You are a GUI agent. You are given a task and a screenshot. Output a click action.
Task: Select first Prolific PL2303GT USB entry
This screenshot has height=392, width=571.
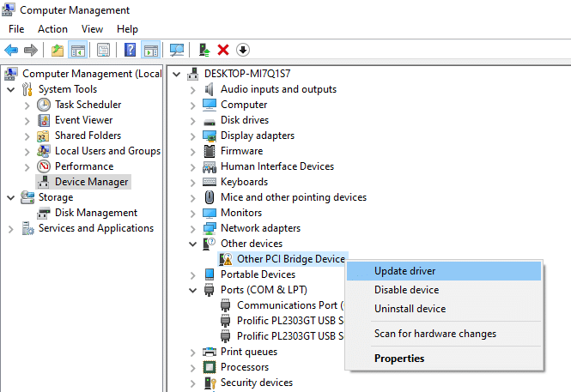point(290,321)
